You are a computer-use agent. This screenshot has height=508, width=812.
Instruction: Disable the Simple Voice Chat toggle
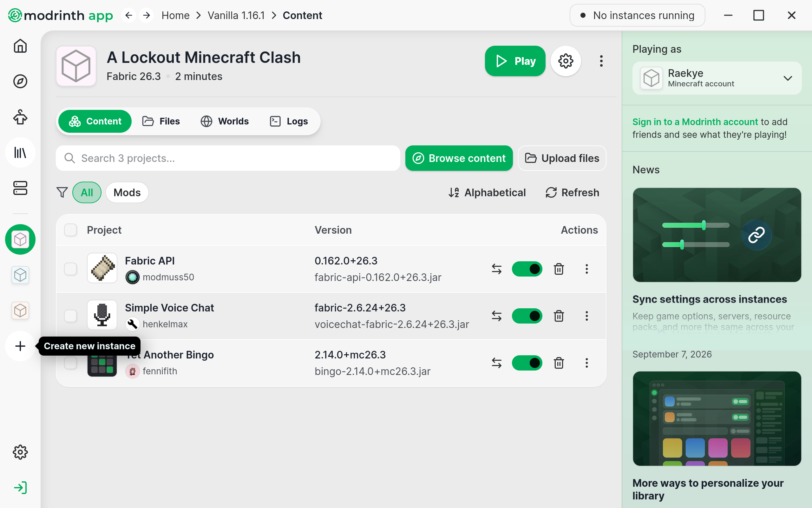tap(527, 316)
